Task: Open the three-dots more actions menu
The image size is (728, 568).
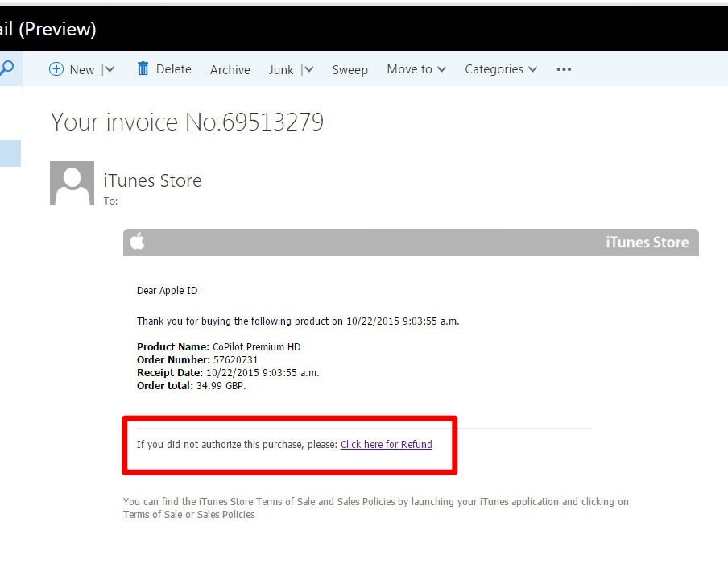Action: [564, 69]
